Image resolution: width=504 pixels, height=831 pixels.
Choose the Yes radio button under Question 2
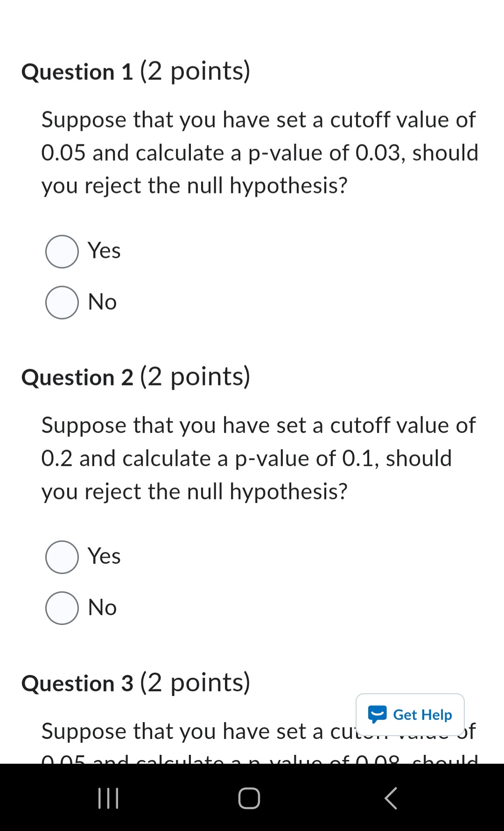[62, 557]
